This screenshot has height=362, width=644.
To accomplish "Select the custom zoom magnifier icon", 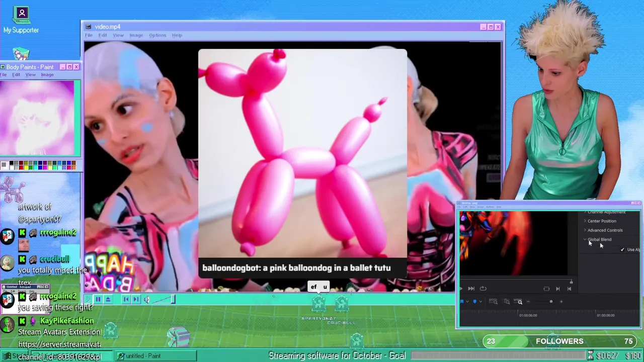I will click(x=519, y=301).
